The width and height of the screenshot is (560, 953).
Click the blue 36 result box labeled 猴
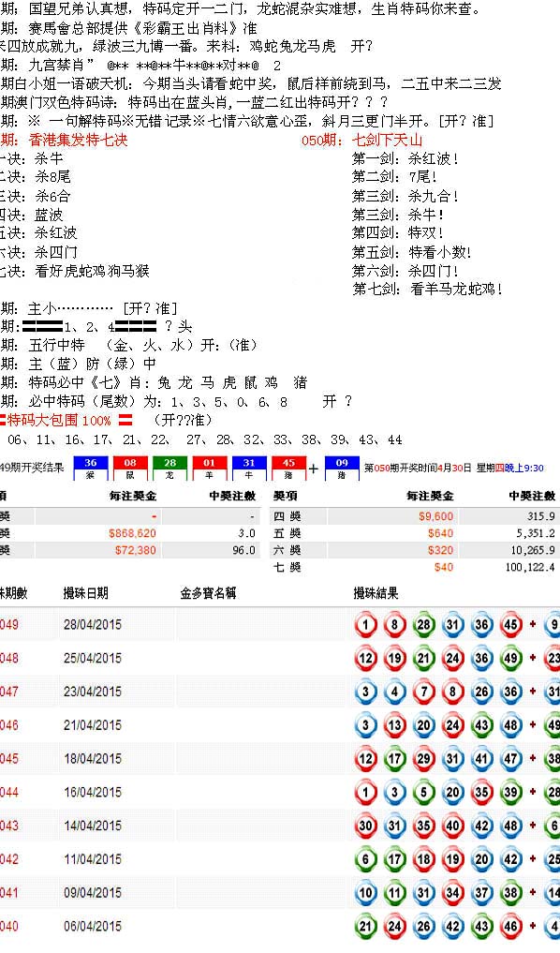pos(91,468)
